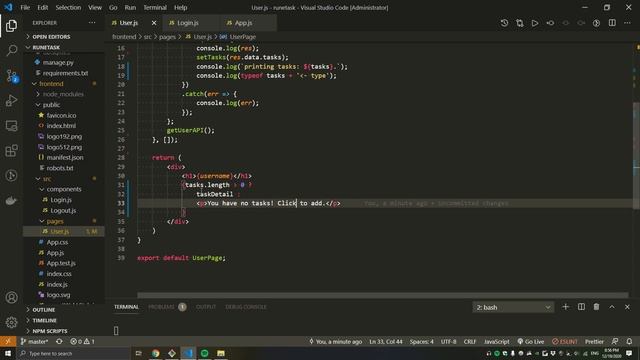Open Run and Debug view
This screenshot has width=640, height=360.
coord(11,100)
